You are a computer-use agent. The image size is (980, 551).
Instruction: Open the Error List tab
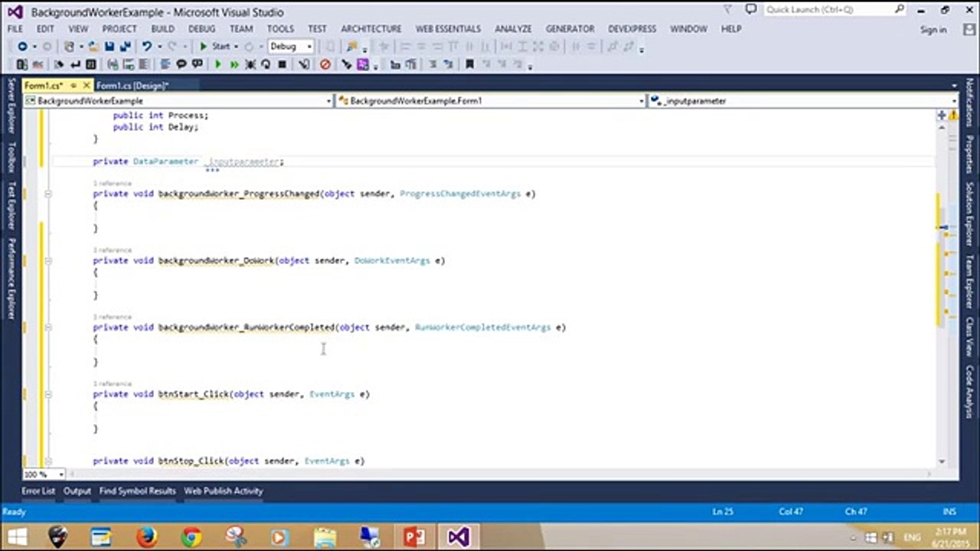point(38,491)
